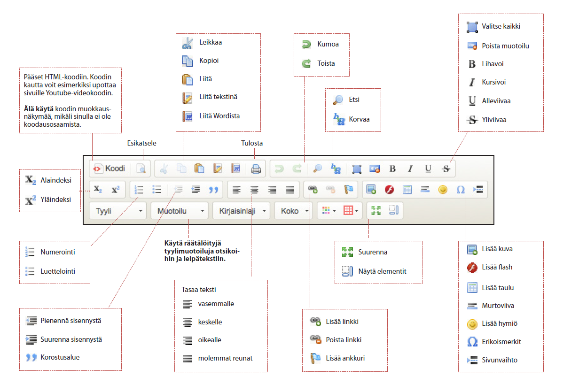Click the Paste from Word icon in the toolbar
Screen dimensions: 571x392
[x=235, y=169]
